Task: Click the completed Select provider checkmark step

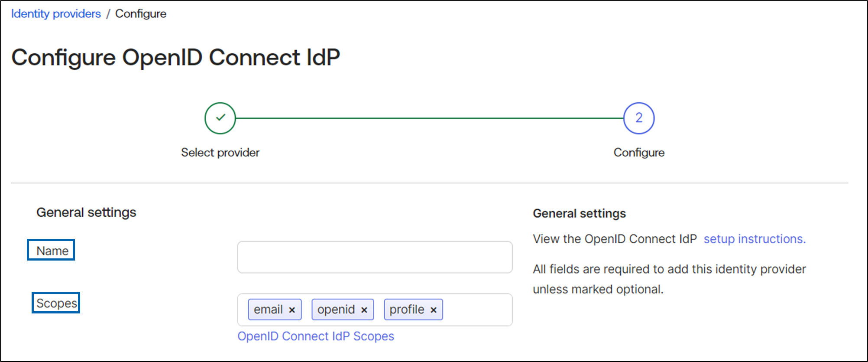Action: click(220, 118)
